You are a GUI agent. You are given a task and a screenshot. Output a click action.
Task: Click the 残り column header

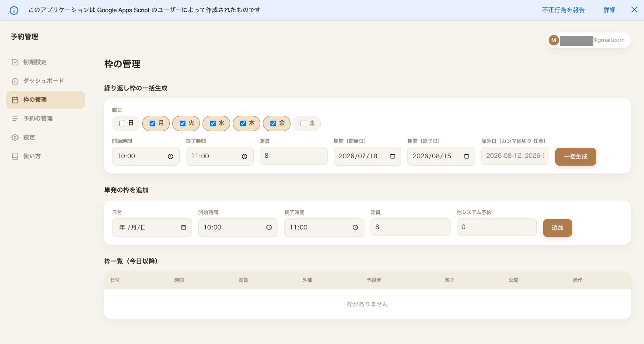click(x=449, y=280)
